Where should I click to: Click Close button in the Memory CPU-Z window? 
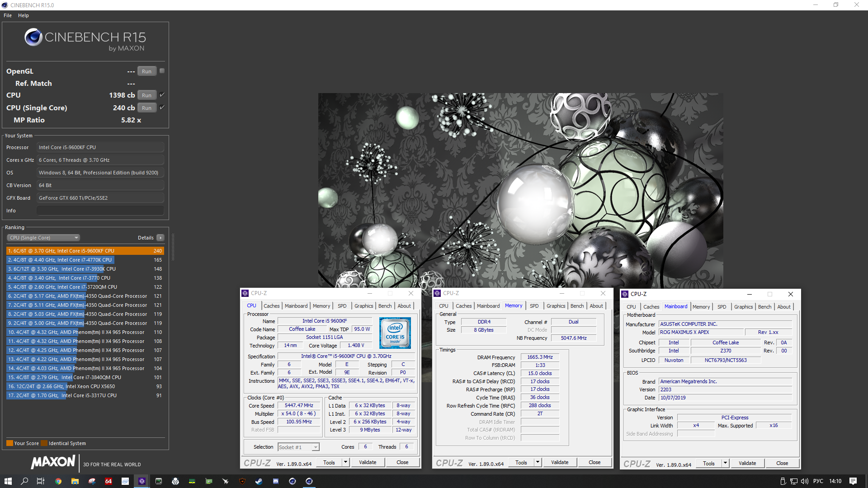click(594, 462)
